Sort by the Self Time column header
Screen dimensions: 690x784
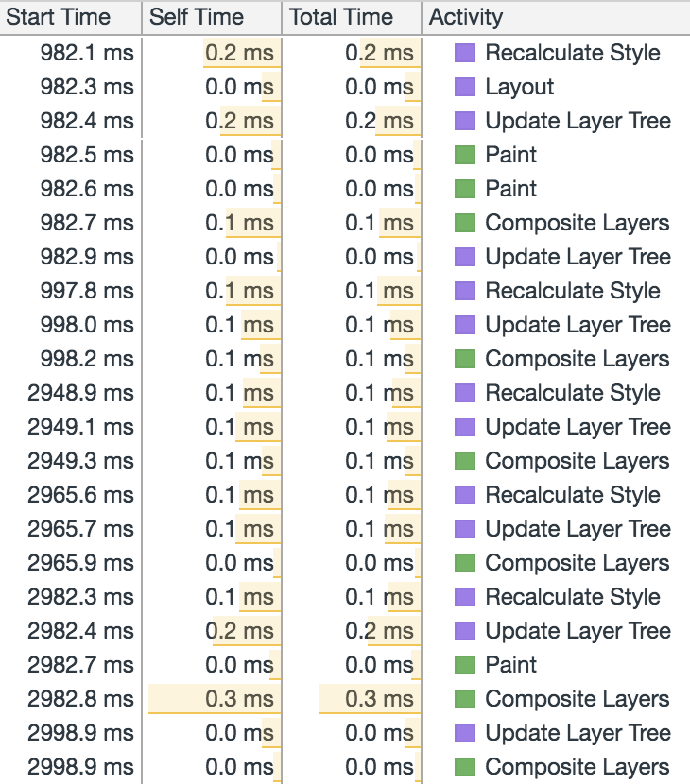[x=212, y=17]
